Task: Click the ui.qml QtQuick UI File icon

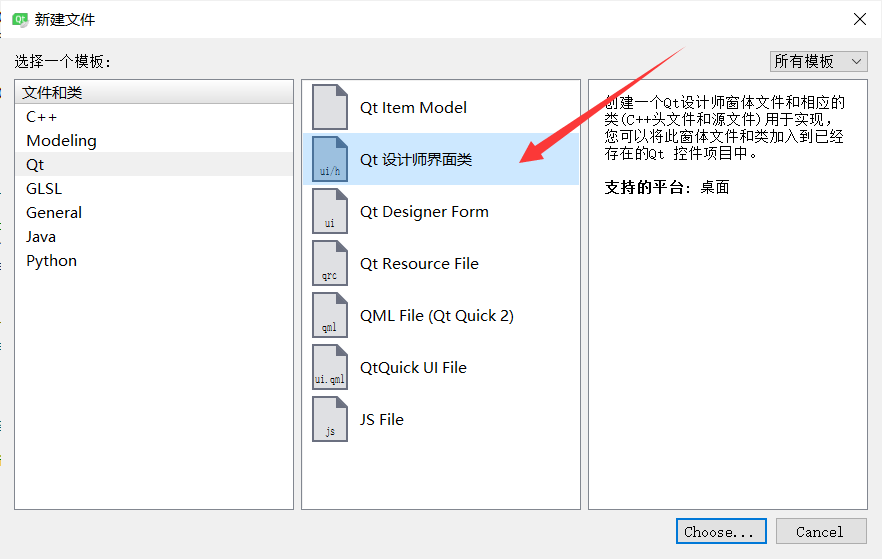Action: tap(330, 367)
